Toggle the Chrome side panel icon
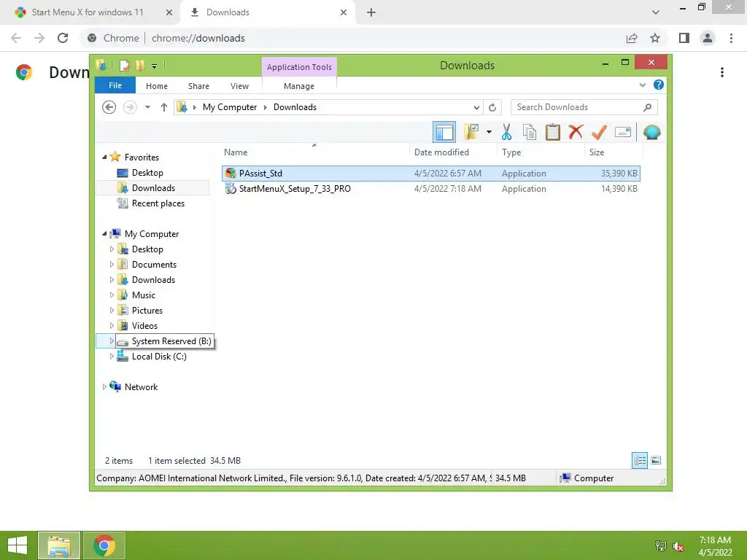The width and height of the screenshot is (747, 560). click(x=684, y=38)
